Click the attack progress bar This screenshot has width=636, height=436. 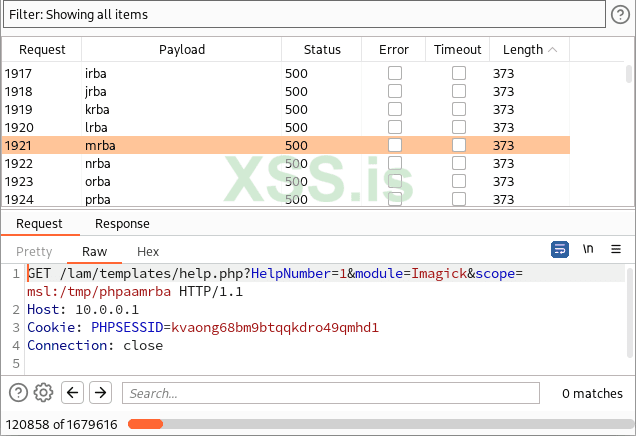point(381,424)
